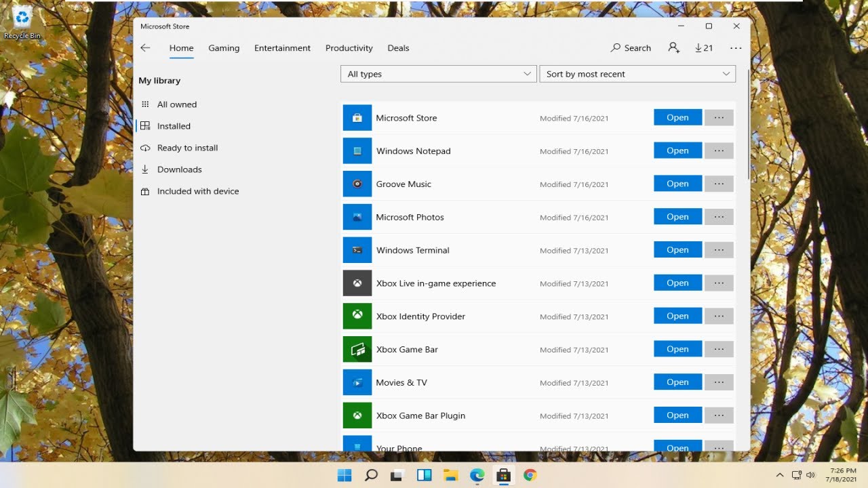Open downloads and updates showing 21

pyautogui.click(x=704, y=48)
